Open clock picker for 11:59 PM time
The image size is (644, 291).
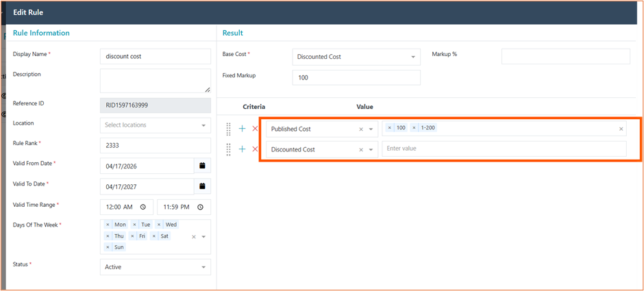tap(200, 207)
